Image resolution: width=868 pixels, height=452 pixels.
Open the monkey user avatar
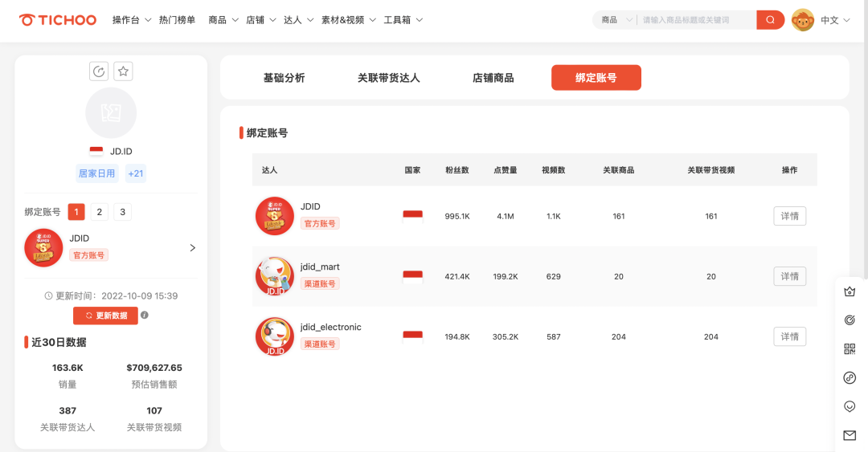pyautogui.click(x=802, y=20)
